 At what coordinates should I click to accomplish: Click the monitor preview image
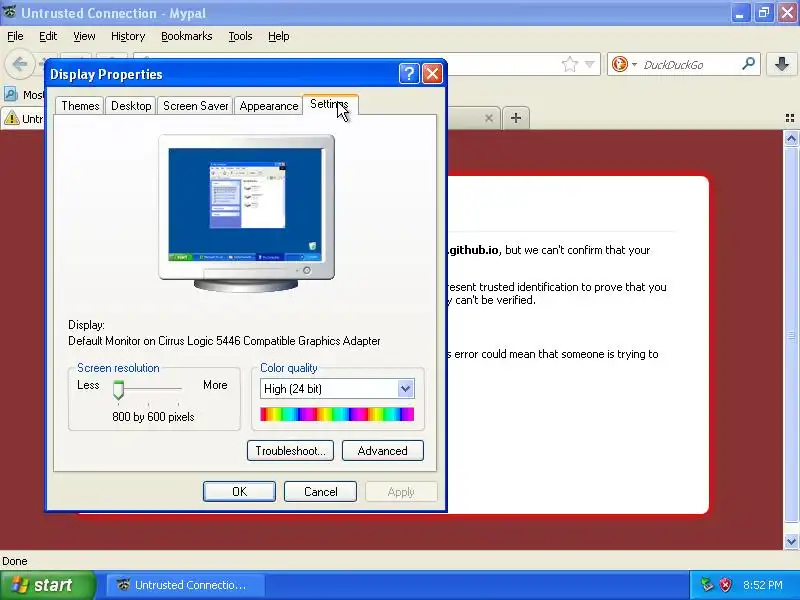[x=246, y=213]
